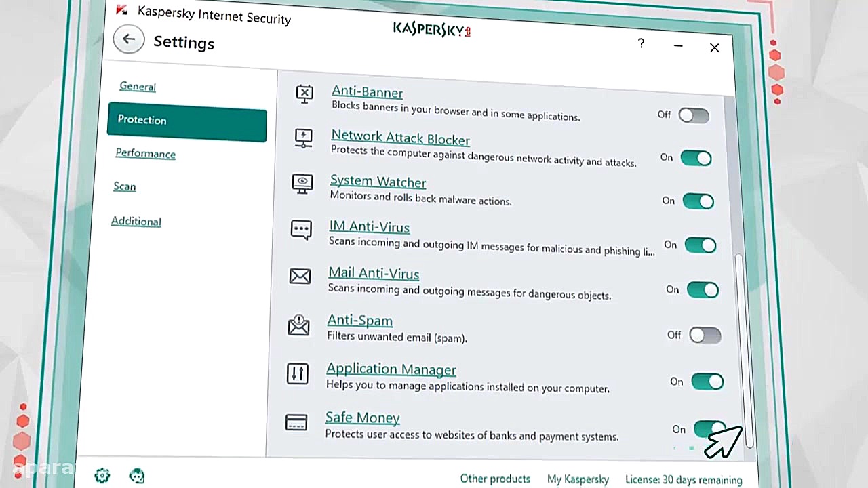Click the 'Kaspersky Internet Security' window title
Viewport: 868px width, 488px height.
(x=214, y=14)
